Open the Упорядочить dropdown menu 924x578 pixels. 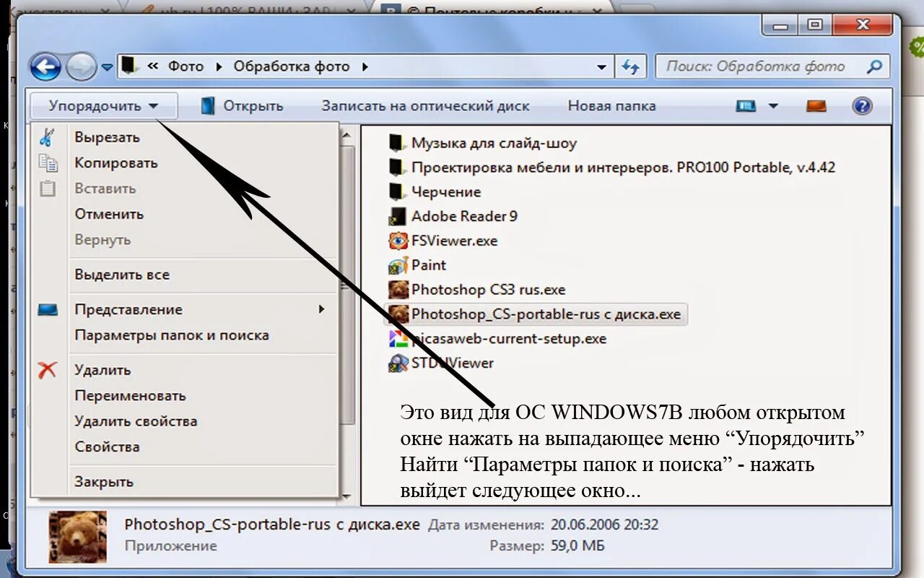coord(103,106)
